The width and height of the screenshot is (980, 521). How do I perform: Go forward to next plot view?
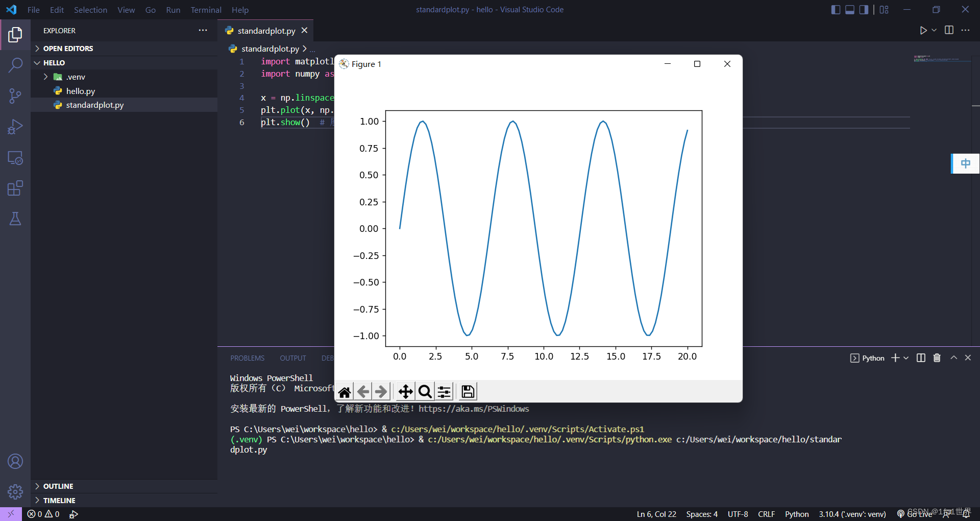[x=381, y=392]
